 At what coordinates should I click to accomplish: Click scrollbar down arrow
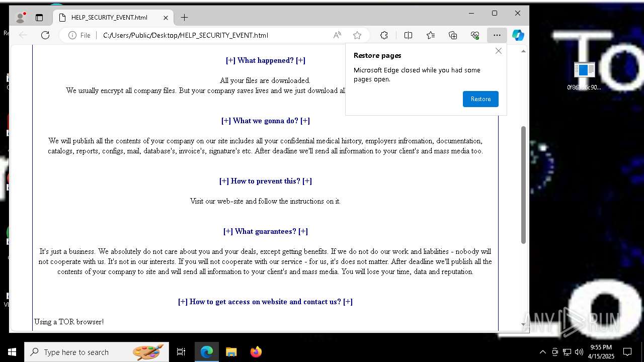click(523, 325)
